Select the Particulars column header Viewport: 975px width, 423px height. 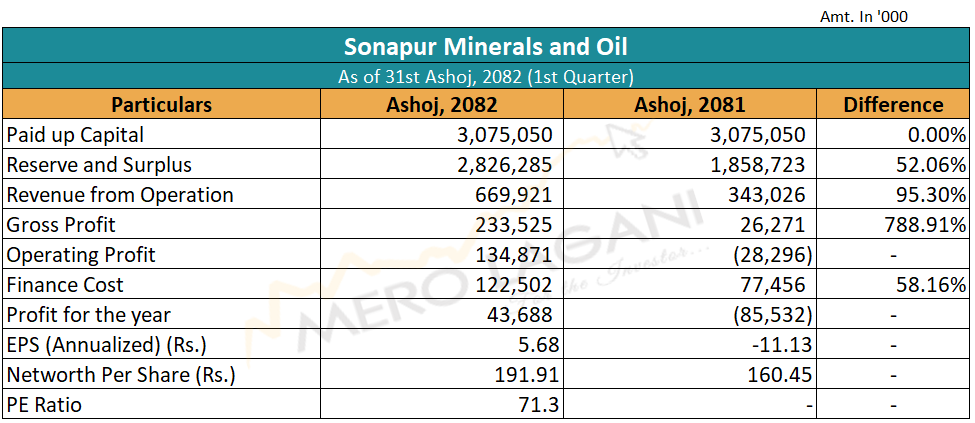coord(162,105)
